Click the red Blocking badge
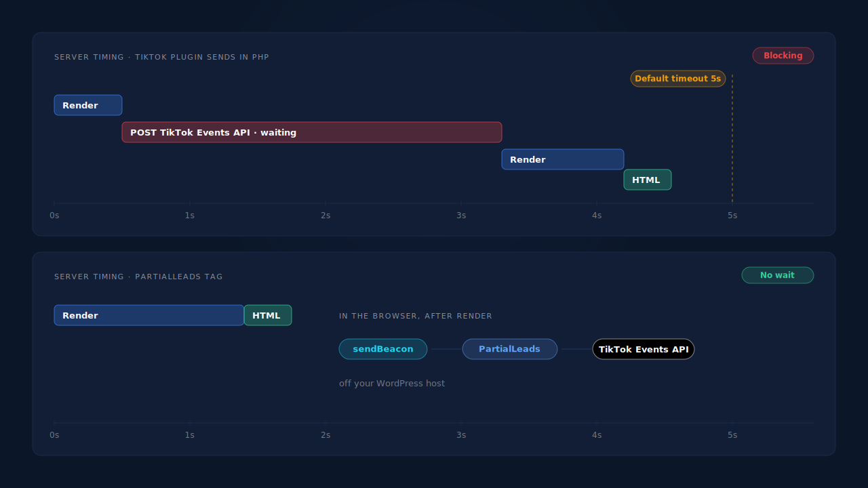868x488 pixels. pyautogui.click(x=783, y=56)
